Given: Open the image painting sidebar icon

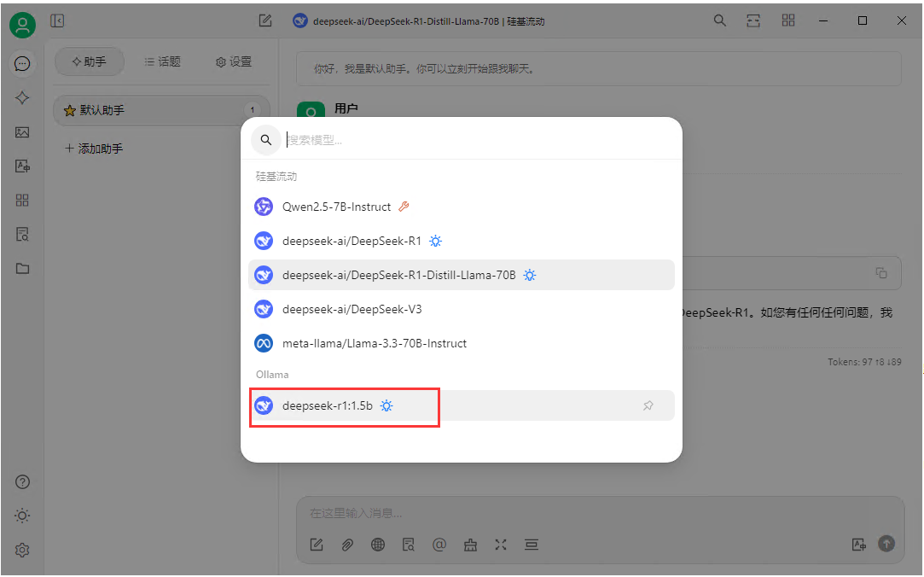Looking at the screenshot, I should tap(22, 132).
